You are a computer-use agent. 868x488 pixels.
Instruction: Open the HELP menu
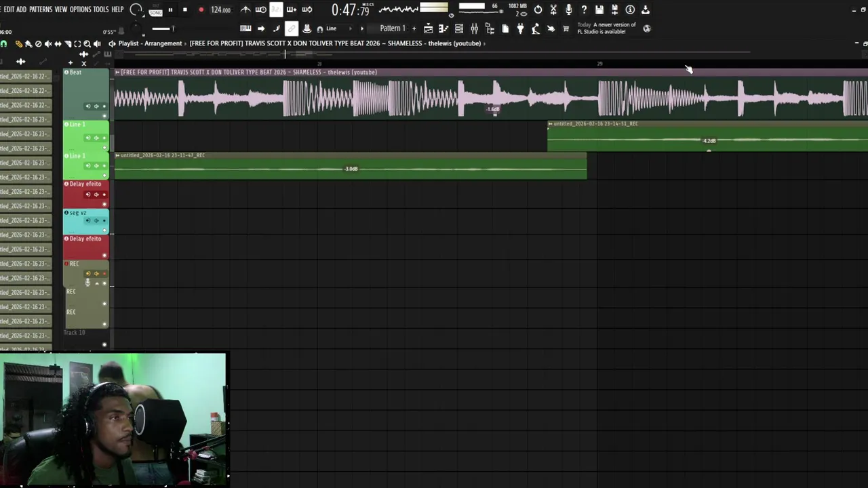click(x=117, y=9)
